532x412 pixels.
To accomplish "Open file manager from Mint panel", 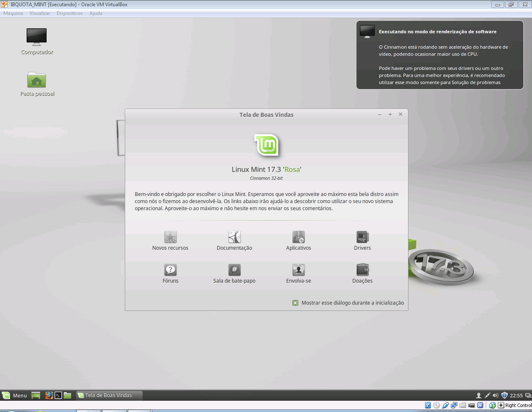I will pos(67,395).
